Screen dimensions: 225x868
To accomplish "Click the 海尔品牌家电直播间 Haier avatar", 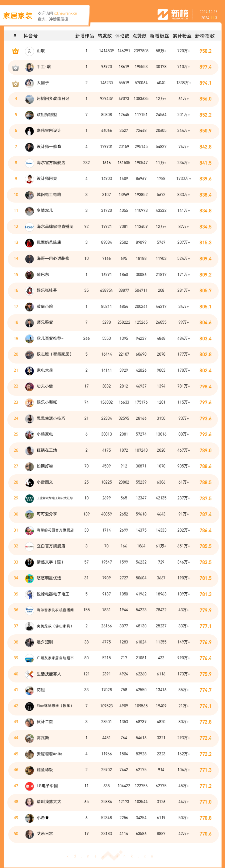I will [30, 227].
